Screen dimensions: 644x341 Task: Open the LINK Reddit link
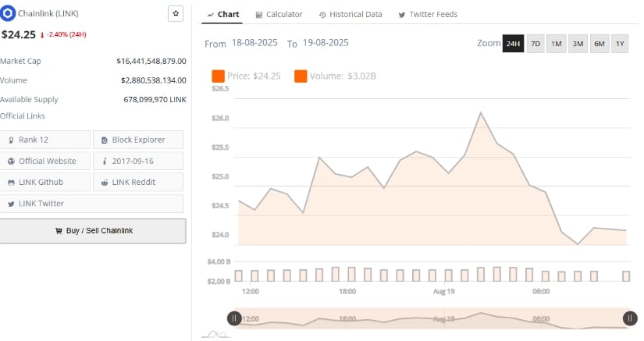click(138, 182)
